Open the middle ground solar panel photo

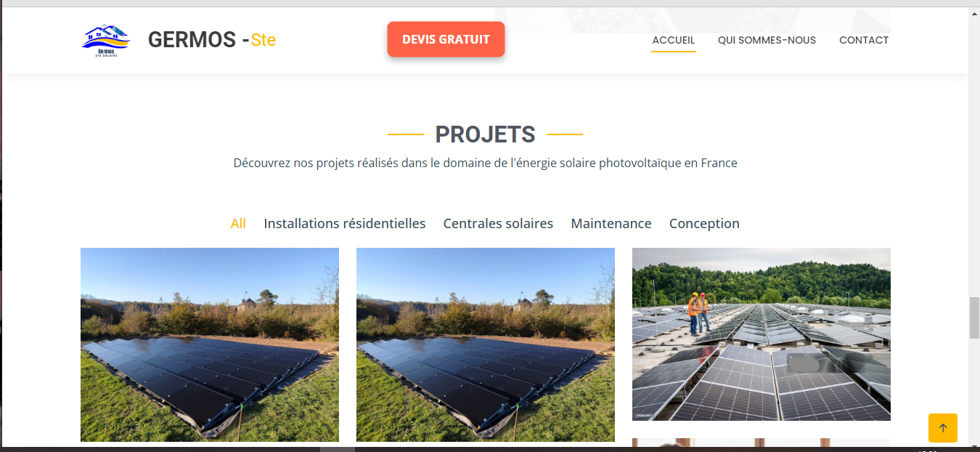point(486,344)
